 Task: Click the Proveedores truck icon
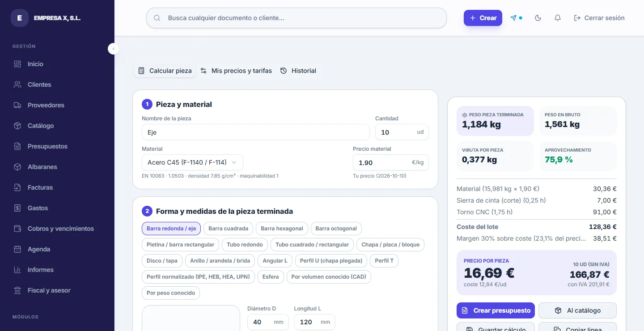click(17, 105)
